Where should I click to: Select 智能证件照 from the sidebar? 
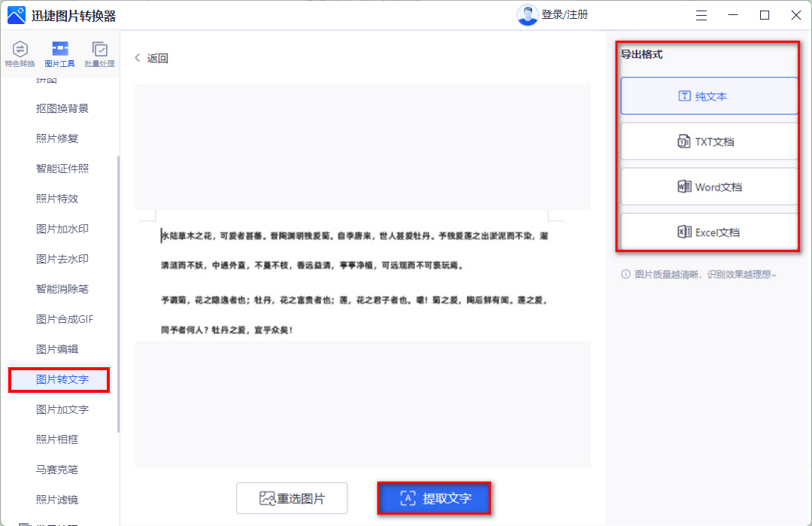(x=62, y=169)
